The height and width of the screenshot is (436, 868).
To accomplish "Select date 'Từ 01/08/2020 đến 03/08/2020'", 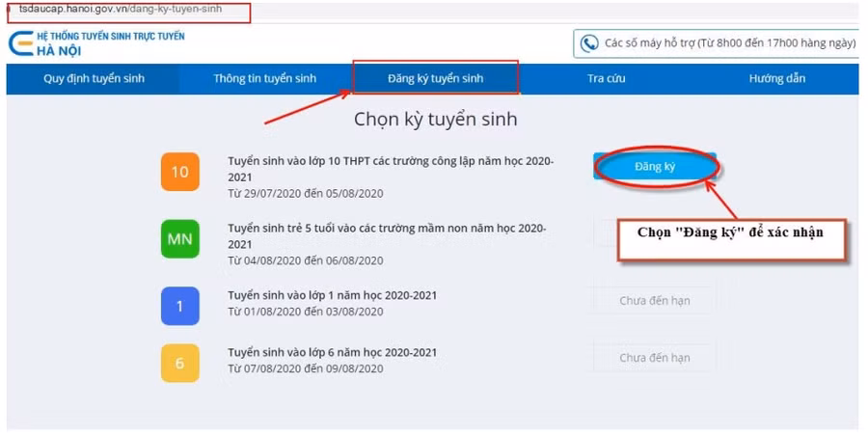I will tap(306, 312).
